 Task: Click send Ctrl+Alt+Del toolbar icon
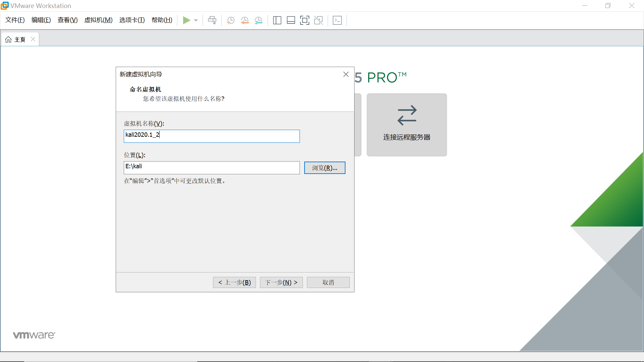tap(212, 20)
